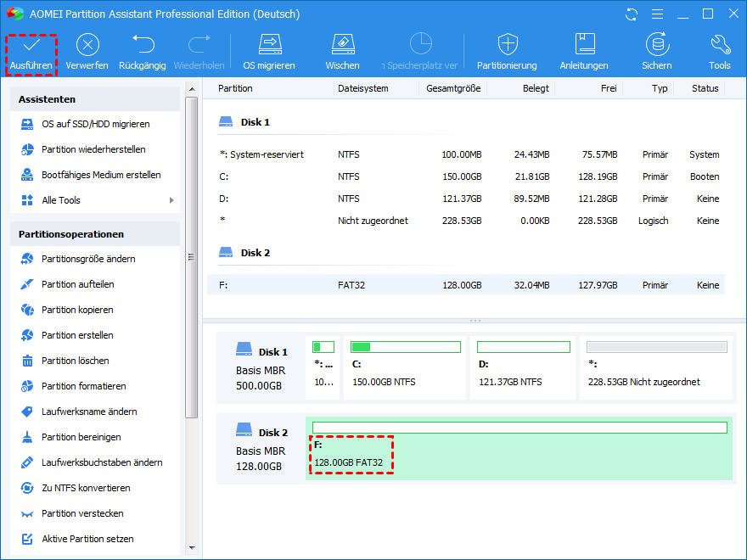The image size is (747, 560).
Task: Click the refresh icon in title bar
Action: [632, 14]
